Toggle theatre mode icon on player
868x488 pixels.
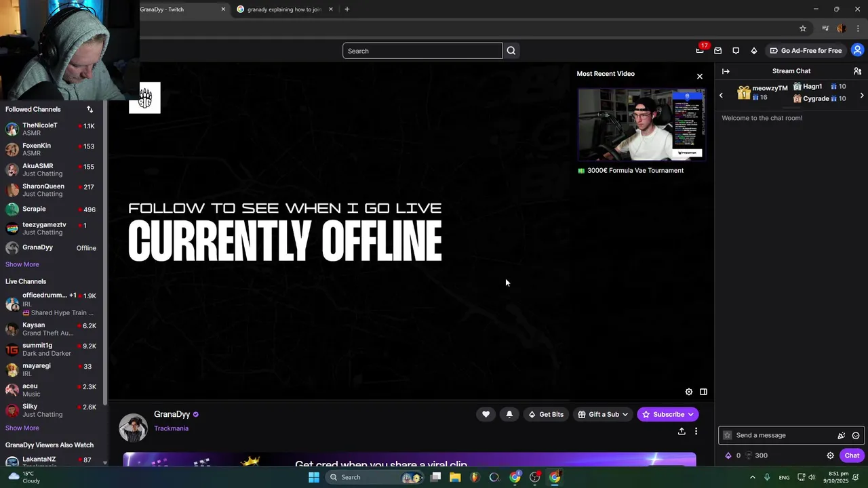703,392
